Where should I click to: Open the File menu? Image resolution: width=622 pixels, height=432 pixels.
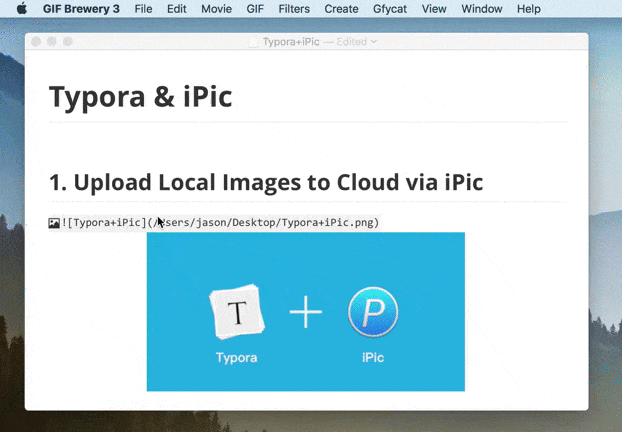[x=143, y=9]
